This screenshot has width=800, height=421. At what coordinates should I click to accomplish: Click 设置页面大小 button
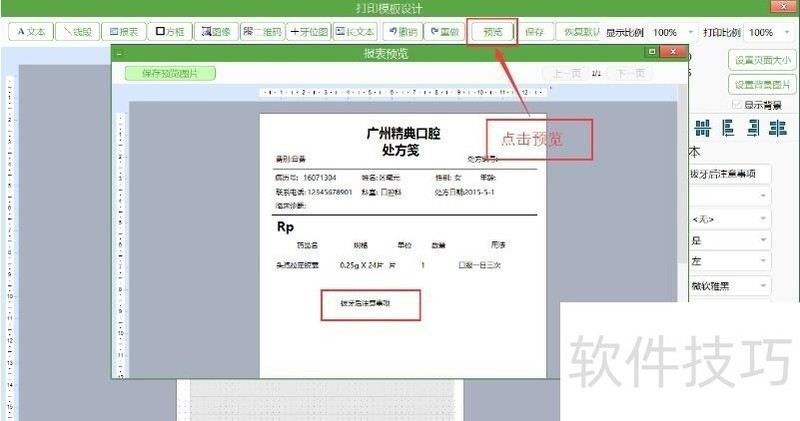[762, 60]
